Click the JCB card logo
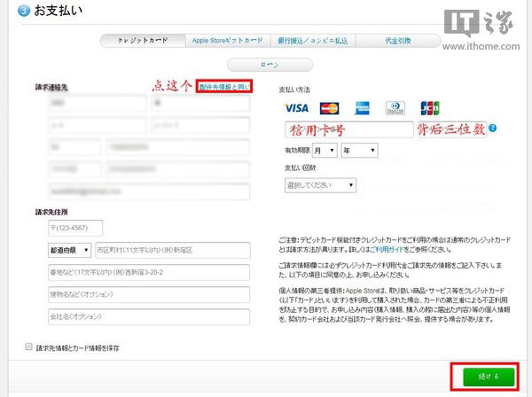 [430, 108]
